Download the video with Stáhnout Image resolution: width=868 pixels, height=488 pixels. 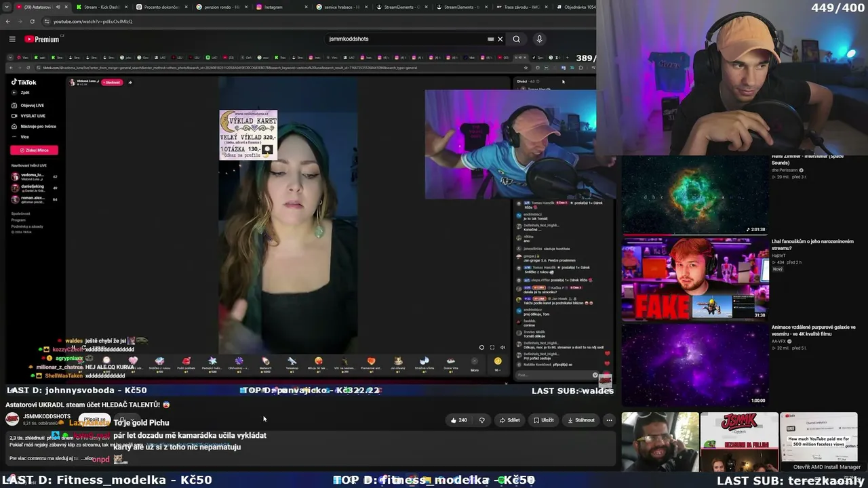[x=580, y=420]
